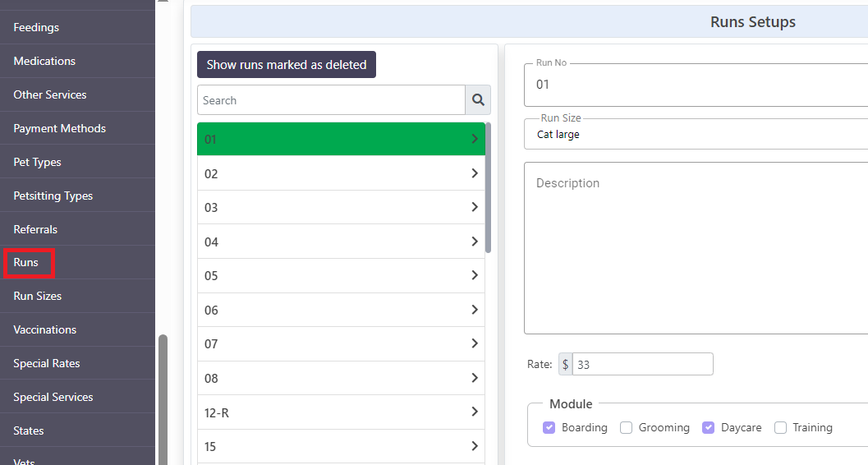The width and height of the screenshot is (868, 465).
Task: Enable the Grooming module checkbox
Action: 626,427
